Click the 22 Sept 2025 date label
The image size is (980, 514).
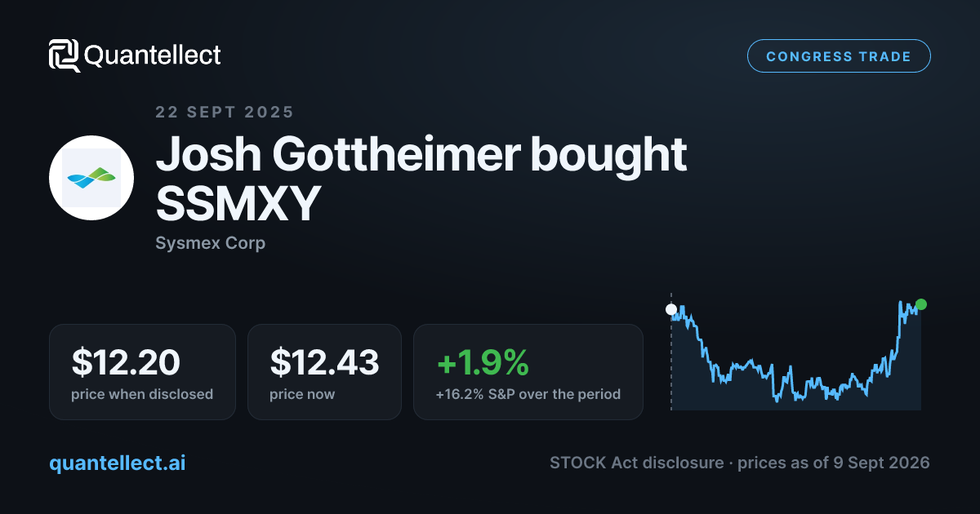(225, 113)
